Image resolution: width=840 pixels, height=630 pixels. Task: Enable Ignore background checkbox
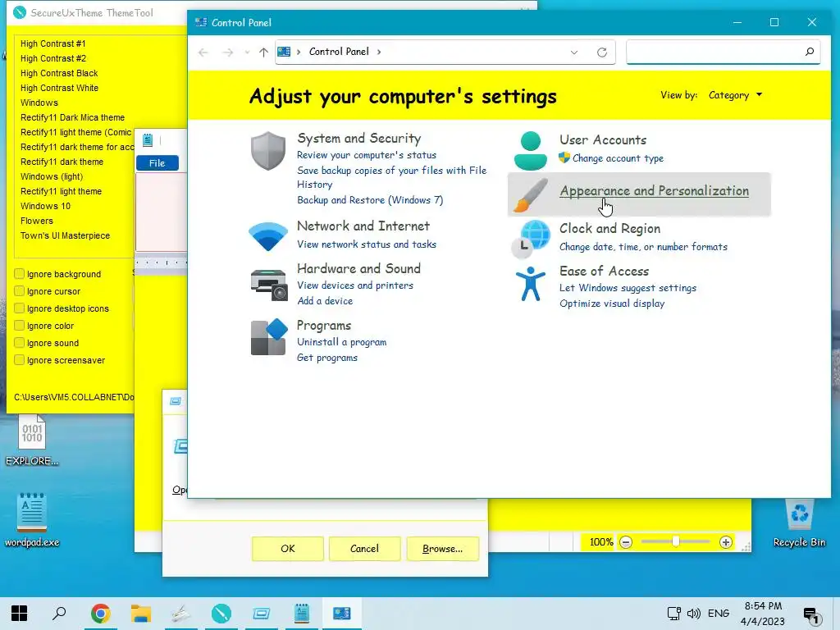click(x=20, y=274)
